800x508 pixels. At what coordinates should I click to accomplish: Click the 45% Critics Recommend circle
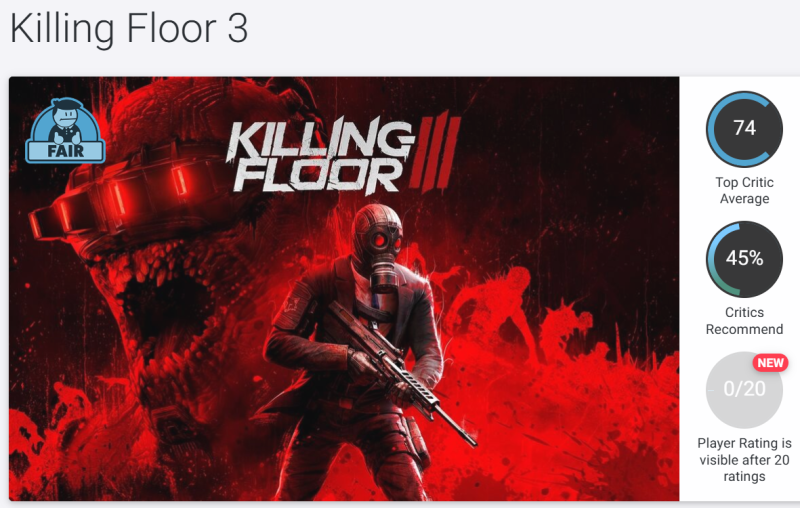coord(744,259)
